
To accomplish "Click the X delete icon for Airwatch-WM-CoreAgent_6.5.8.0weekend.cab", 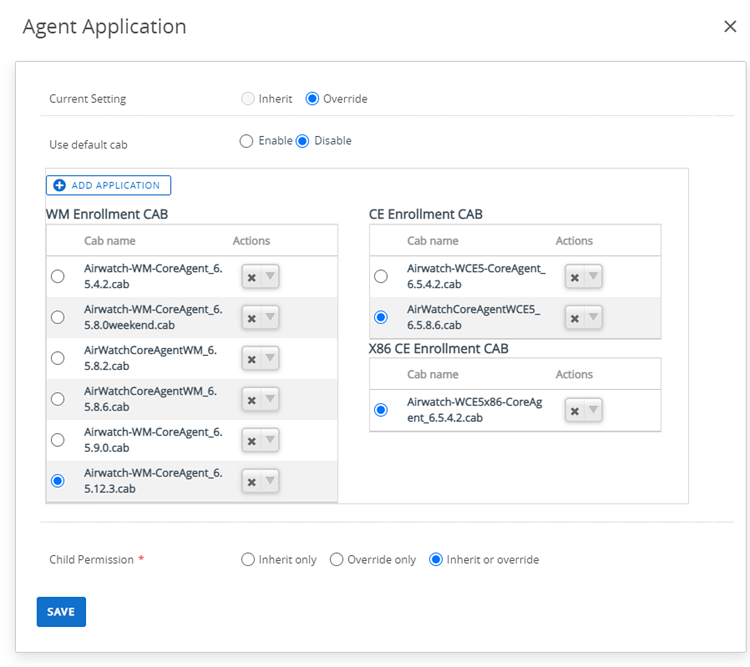I will tap(252, 318).
